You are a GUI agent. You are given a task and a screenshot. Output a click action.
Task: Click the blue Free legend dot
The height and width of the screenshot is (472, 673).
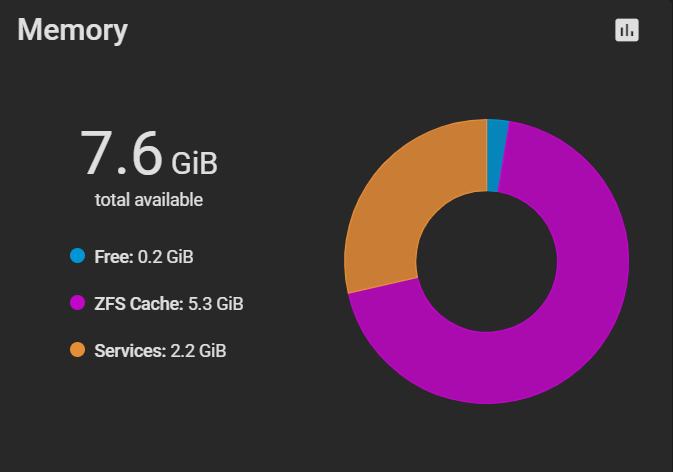tap(78, 256)
